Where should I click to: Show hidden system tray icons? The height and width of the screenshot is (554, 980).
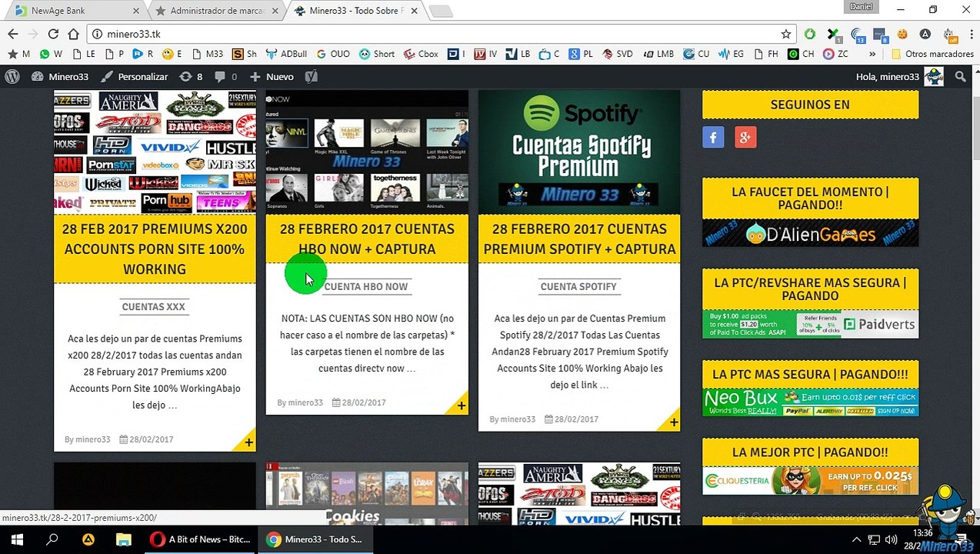point(857,539)
